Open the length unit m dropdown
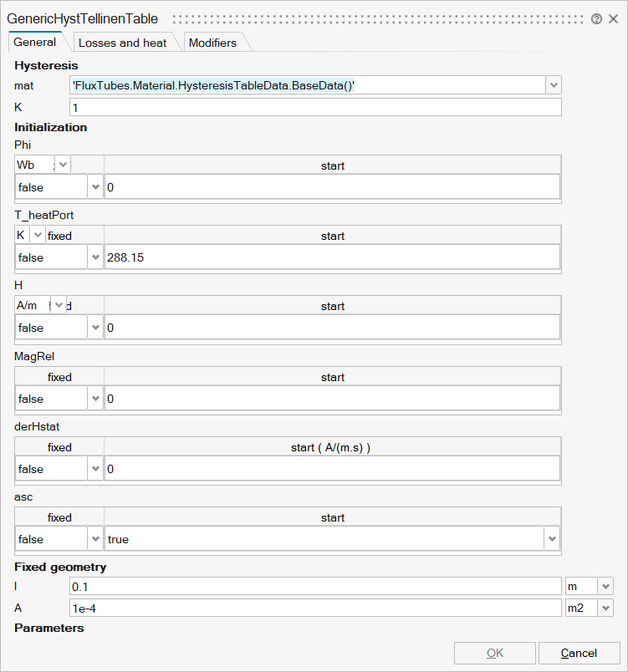 605,587
